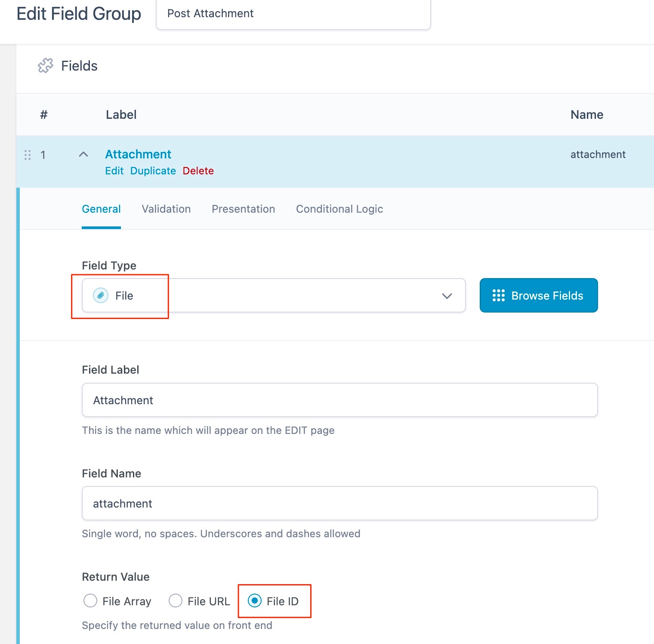Collapse the Attachment field row chevron
654x644 pixels.
pyautogui.click(x=83, y=155)
